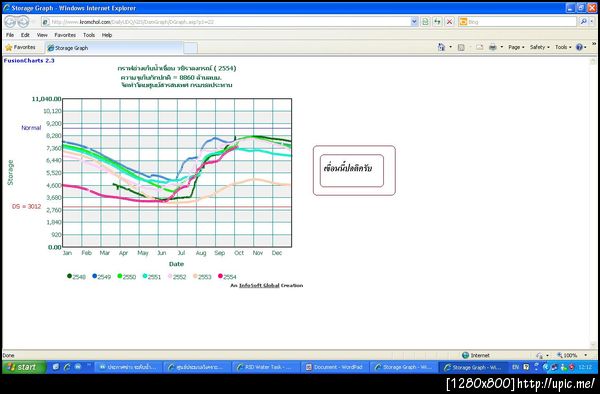
Task: Click the Bing provider icon in search box
Action: (463, 22)
